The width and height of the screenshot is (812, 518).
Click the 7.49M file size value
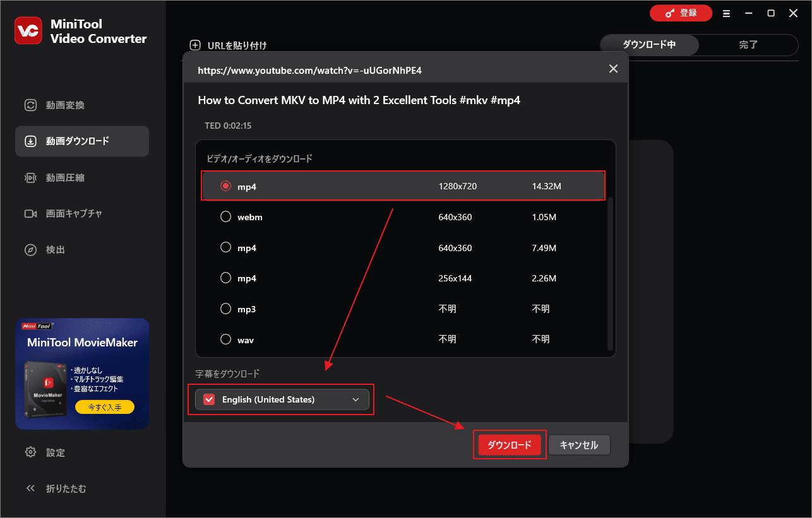544,248
